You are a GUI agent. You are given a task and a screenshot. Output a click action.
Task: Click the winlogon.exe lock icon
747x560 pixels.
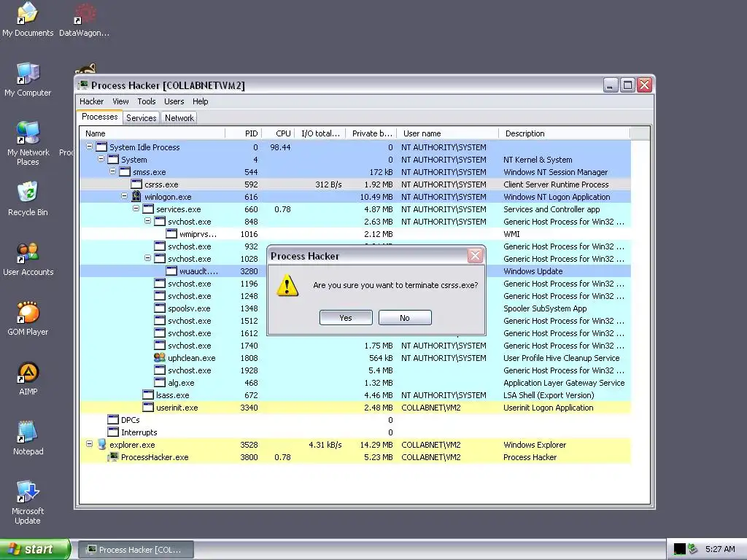[x=136, y=196]
